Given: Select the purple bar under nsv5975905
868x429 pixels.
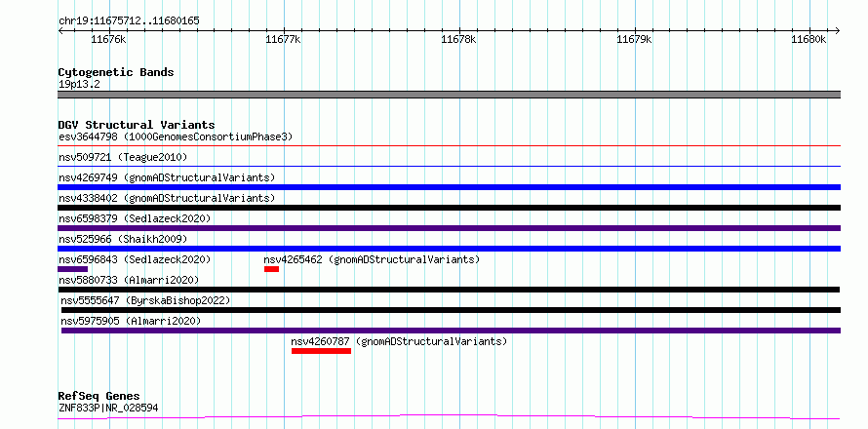Looking at the screenshot, I should pyautogui.click(x=451, y=331).
